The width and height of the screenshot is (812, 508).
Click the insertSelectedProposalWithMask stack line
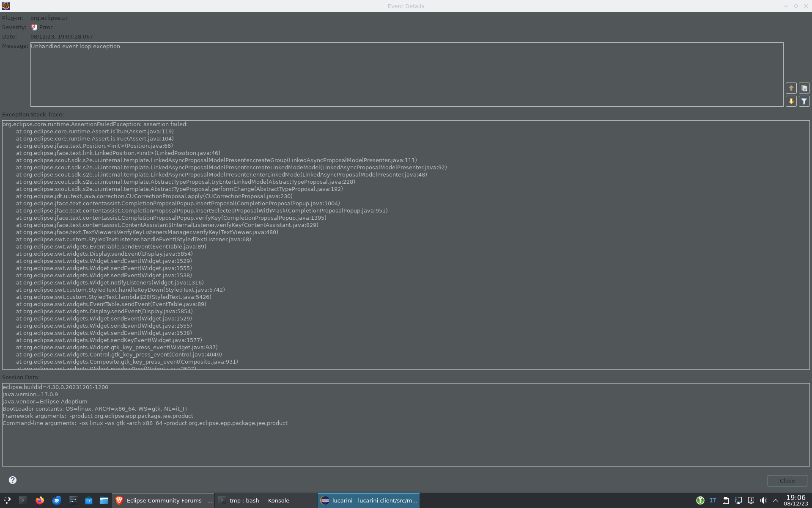pyautogui.click(x=202, y=211)
